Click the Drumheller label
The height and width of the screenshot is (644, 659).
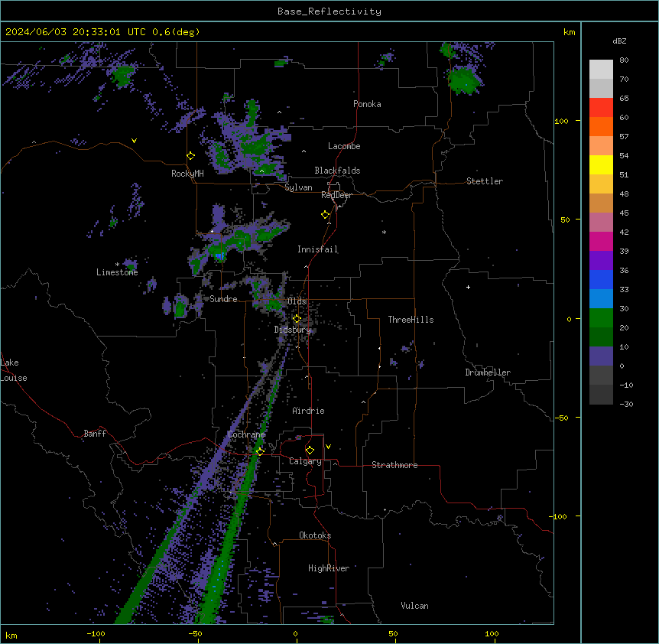coord(488,372)
